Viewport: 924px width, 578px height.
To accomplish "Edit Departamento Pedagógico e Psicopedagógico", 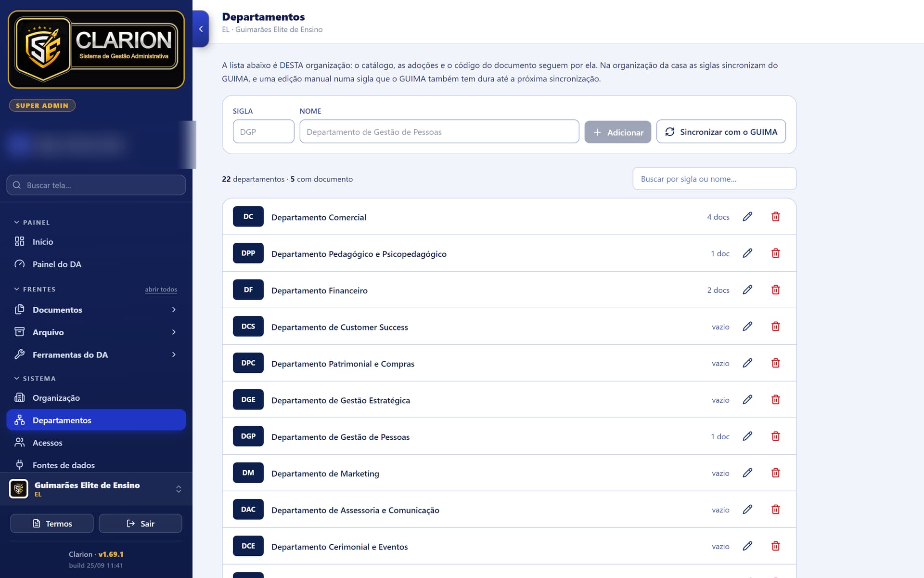I will pos(747,253).
